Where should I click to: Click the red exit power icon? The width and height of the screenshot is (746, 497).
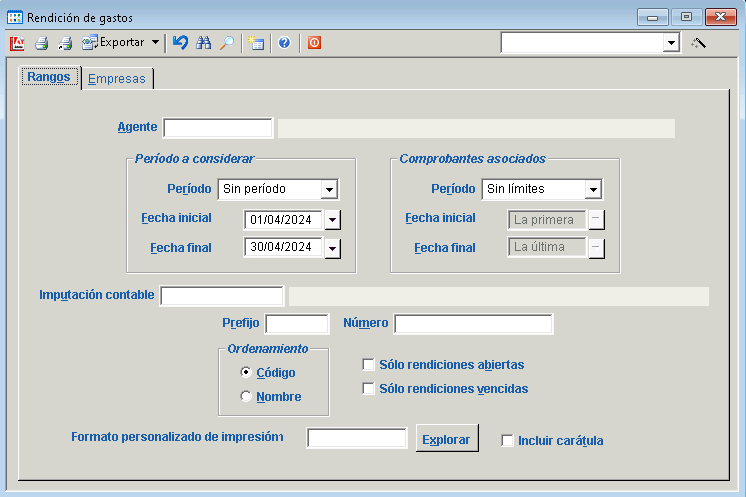tap(314, 43)
